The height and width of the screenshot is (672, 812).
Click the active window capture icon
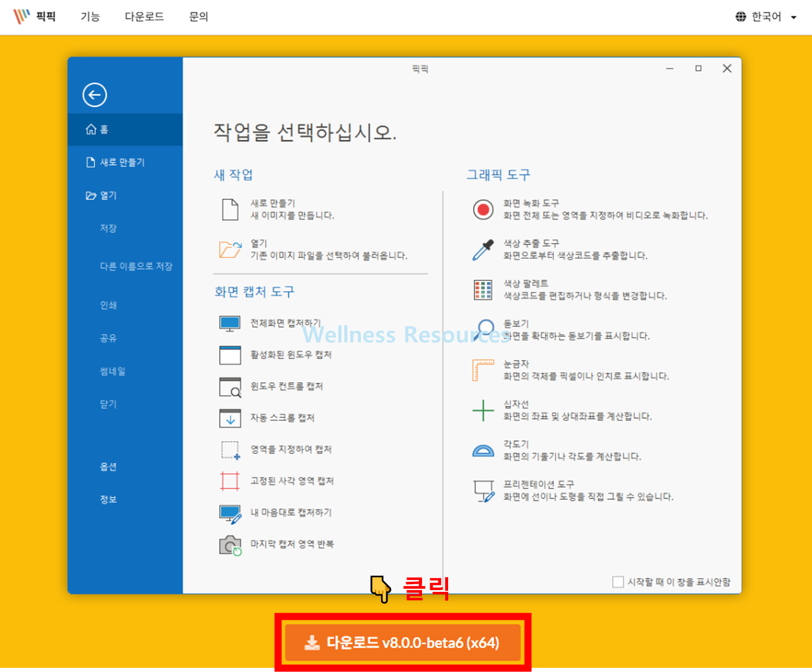click(x=230, y=355)
